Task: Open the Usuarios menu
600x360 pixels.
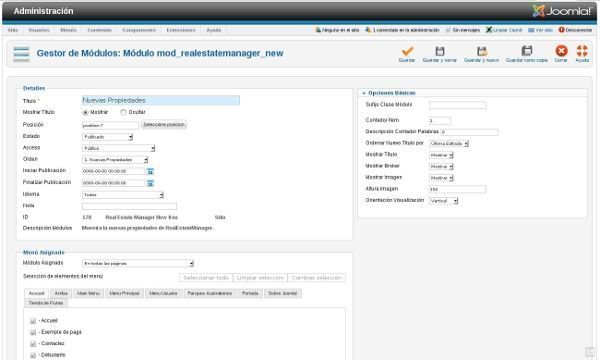Action: pos(39,30)
